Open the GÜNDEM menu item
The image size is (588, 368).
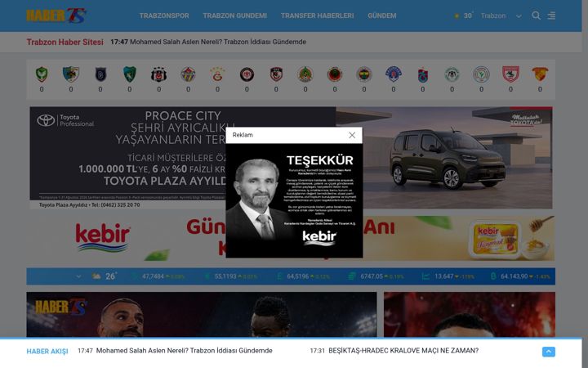(381, 16)
